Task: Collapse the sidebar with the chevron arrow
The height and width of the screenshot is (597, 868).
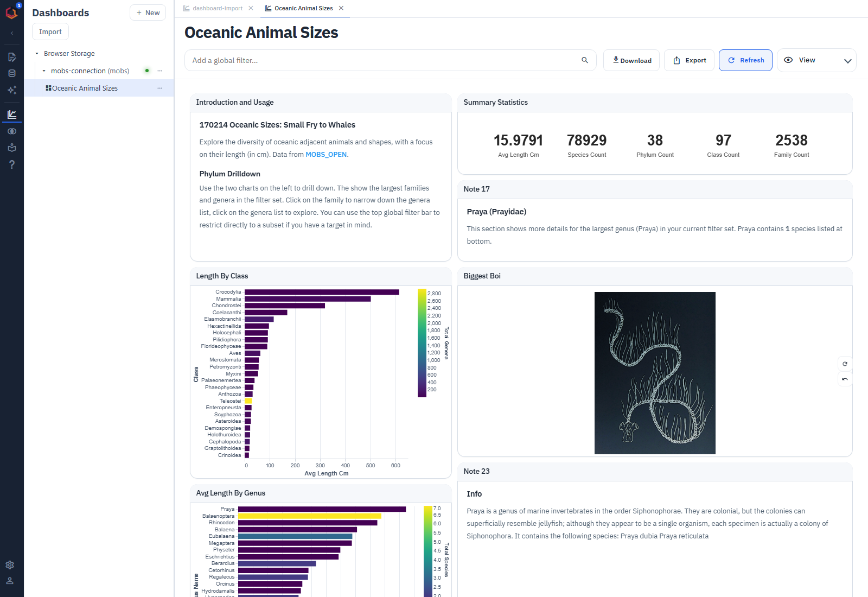Action: (12, 33)
